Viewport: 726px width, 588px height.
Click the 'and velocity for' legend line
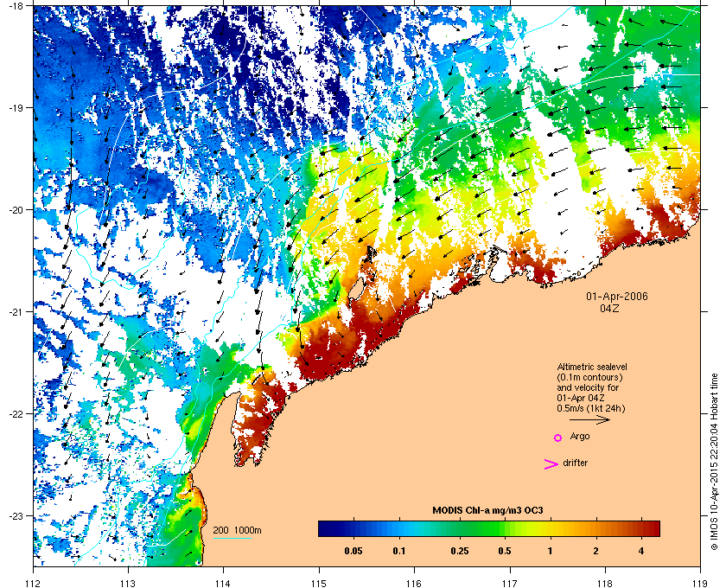pyautogui.click(x=588, y=387)
